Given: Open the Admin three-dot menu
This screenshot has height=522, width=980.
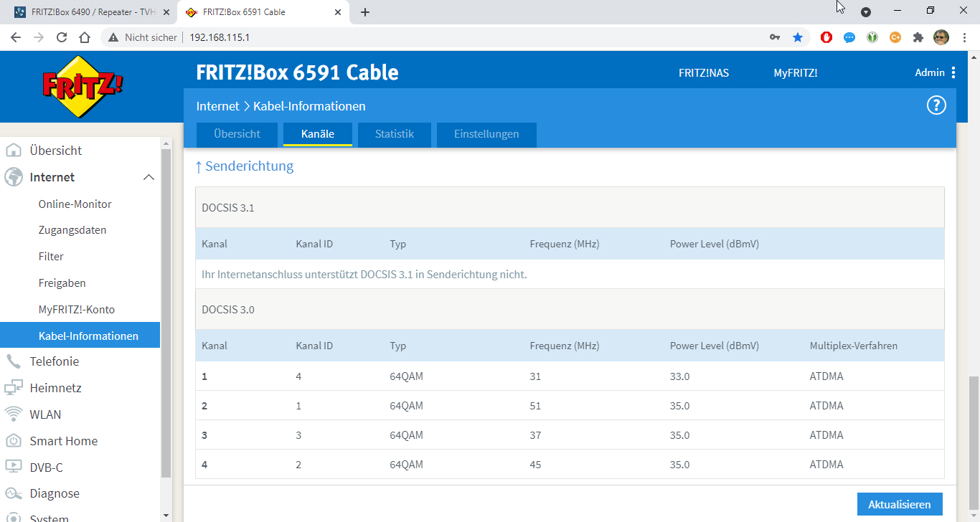Looking at the screenshot, I should tap(953, 72).
